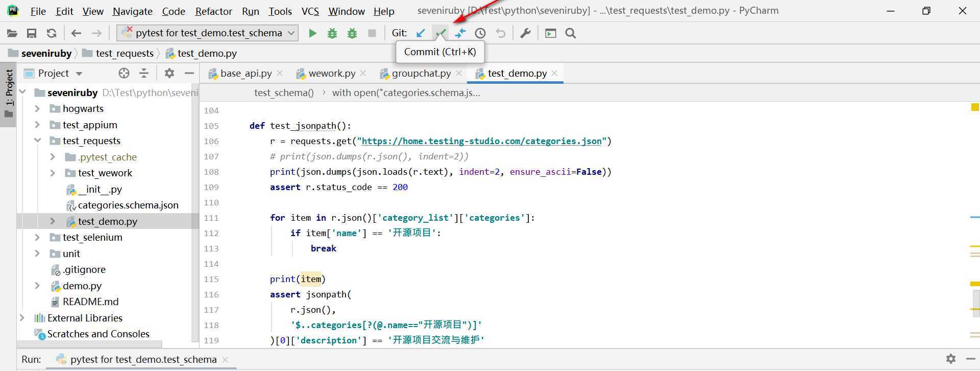Toggle the vertical 1: Project tool window button
This screenshot has height=371, width=980.
[9, 94]
